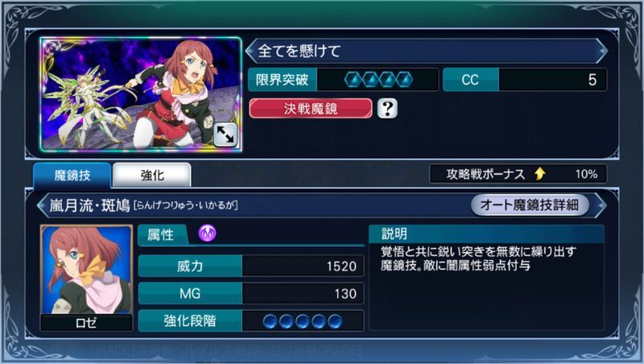Click right arrow after オート魔鏡技詳細 button
This screenshot has height=364, width=644.
pos(600,205)
